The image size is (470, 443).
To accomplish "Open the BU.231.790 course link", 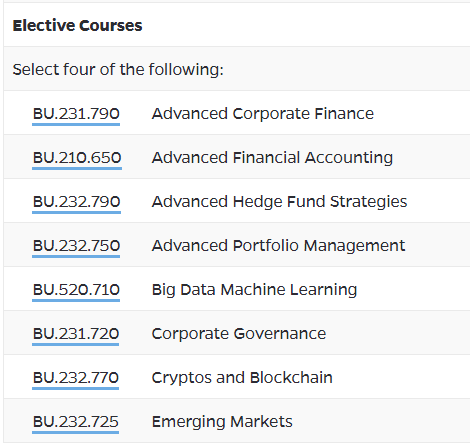I will point(76,114).
